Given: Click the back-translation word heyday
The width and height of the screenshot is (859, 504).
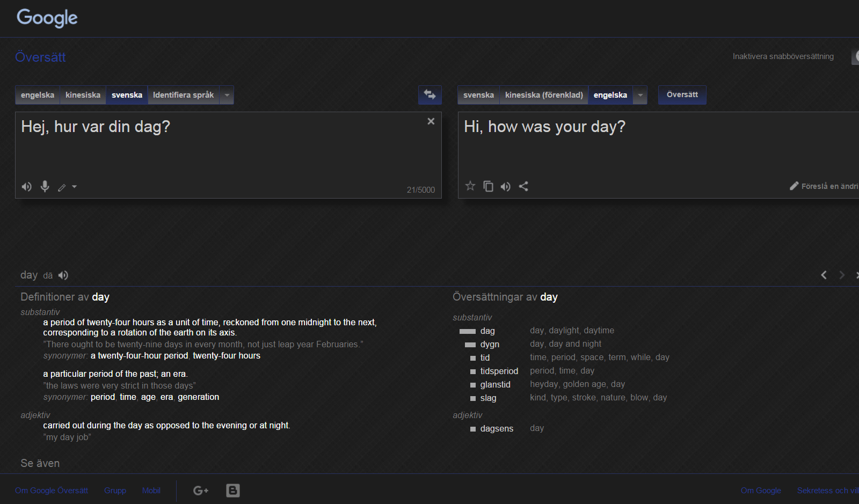Looking at the screenshot, I should tap(544, 384).
